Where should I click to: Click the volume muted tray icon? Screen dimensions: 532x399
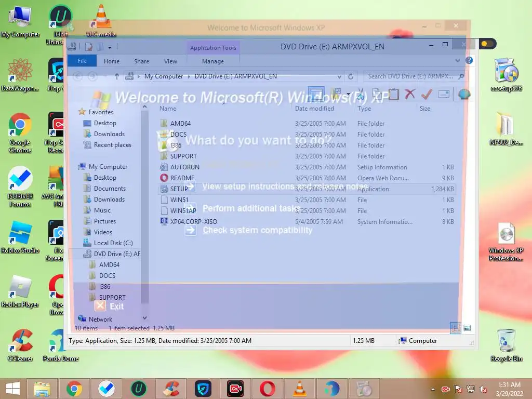[x=483, y=389]
